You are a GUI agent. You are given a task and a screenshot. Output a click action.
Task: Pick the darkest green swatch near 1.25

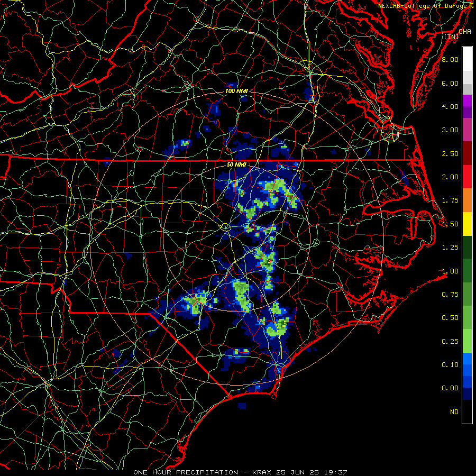pos(467,247)
